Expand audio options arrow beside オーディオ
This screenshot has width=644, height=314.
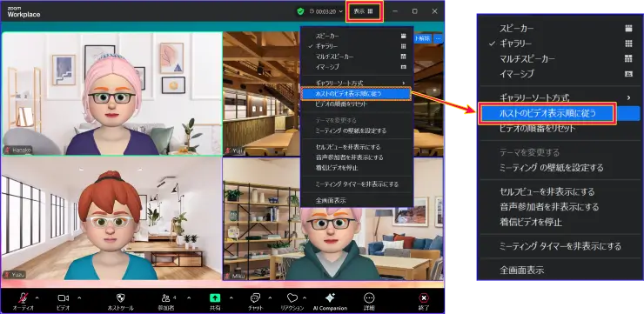(37, 297)
